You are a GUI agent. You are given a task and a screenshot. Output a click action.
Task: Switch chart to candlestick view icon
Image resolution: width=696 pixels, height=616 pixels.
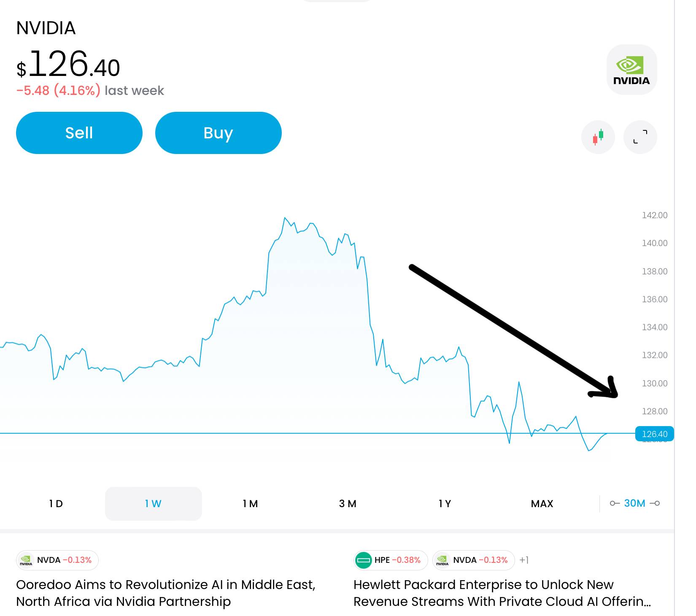(598, 137)
